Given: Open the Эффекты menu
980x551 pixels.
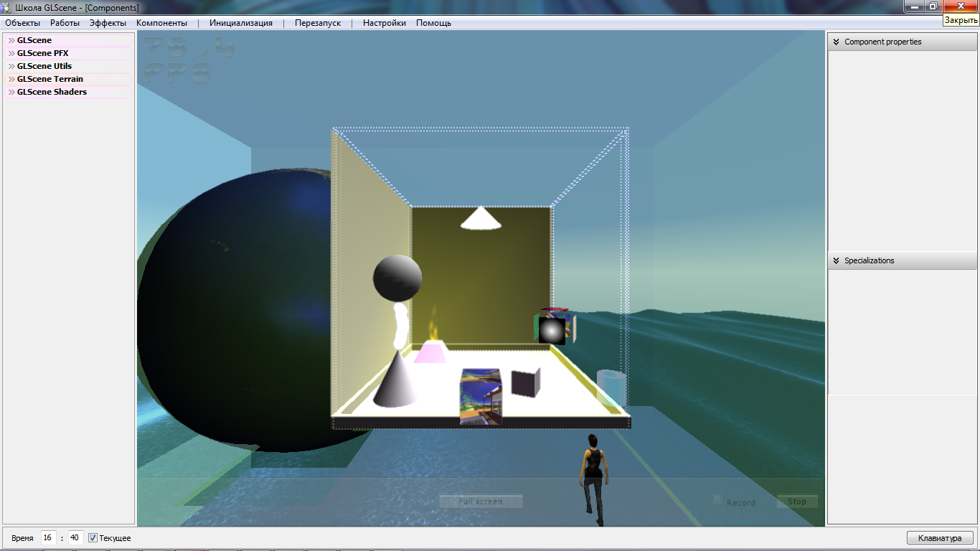Looking at the screenshot, I should point(108,23).
